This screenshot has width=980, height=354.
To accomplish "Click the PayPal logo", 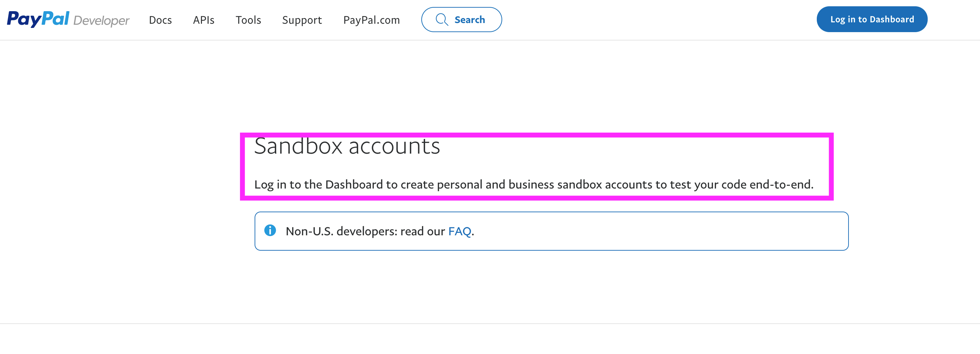I will (x=38, y=19).
